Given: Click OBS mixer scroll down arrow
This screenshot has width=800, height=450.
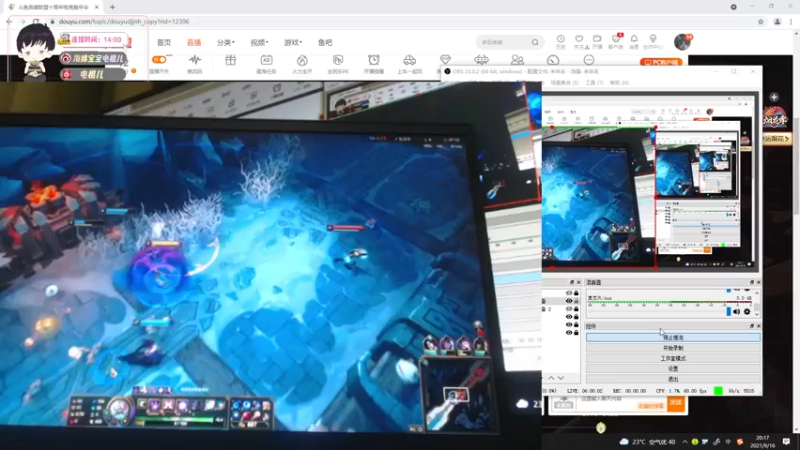Looking at the screenshot, I should (757, 314).
